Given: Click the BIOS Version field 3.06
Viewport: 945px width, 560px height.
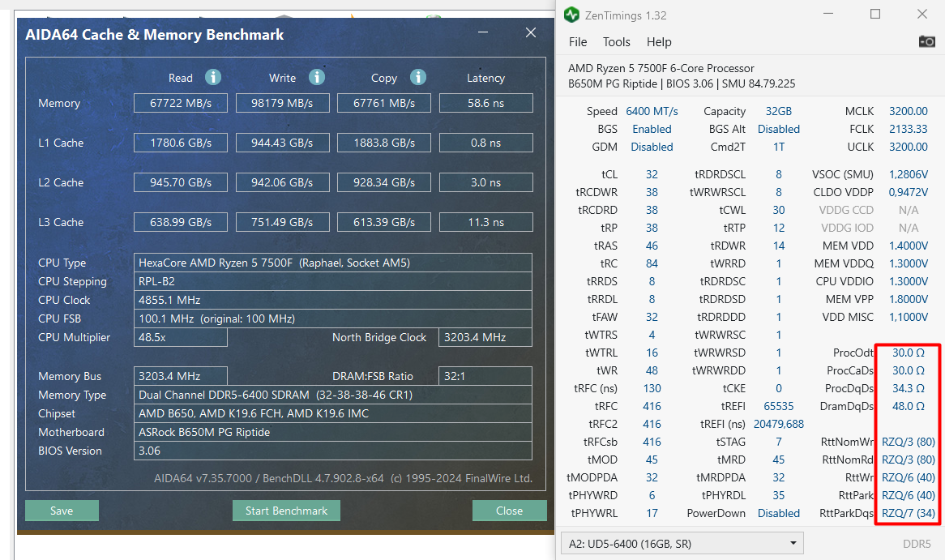Looking at the screenshot, I should pos(332,451).
